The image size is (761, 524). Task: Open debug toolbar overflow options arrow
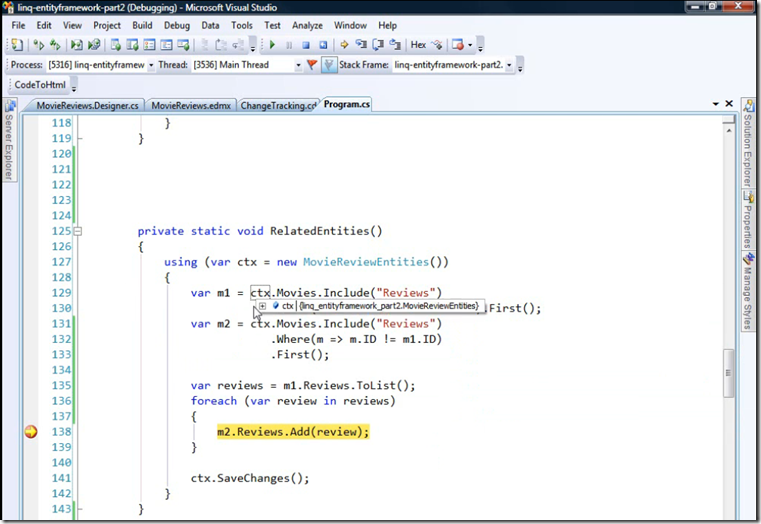point(480,46)
